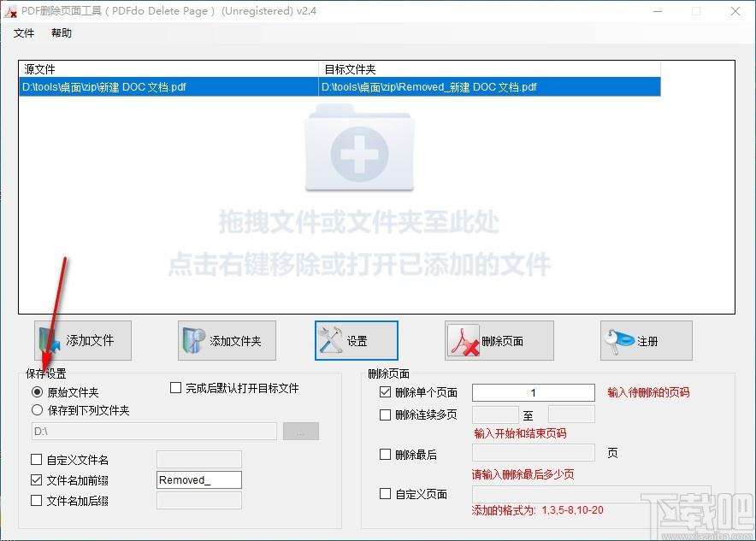
Task: Close the PDFdo Delete Page window
Action: [735, 11]
